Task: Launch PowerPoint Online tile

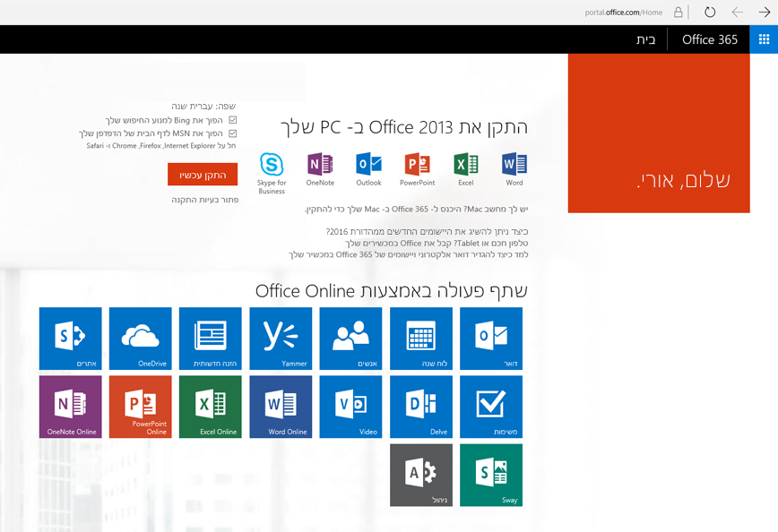Action: pos(141,407)
